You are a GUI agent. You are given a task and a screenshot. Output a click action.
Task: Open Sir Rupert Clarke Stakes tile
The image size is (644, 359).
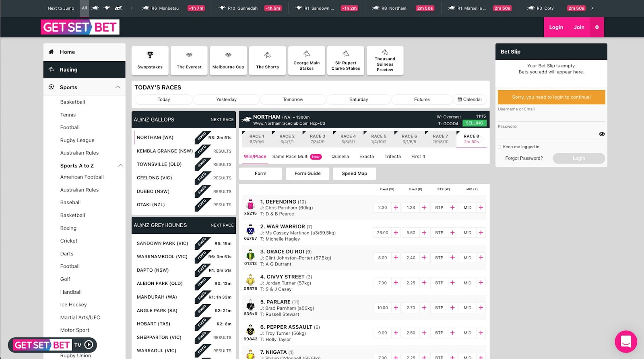point(346,60)
